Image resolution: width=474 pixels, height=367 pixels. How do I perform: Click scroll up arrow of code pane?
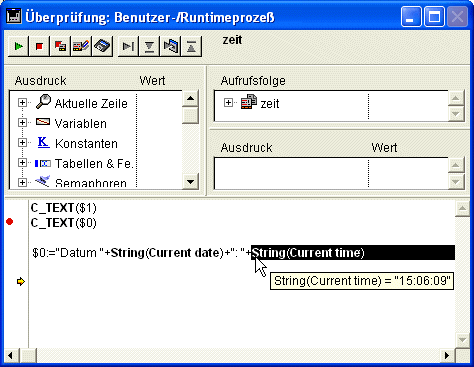(462, 209)
